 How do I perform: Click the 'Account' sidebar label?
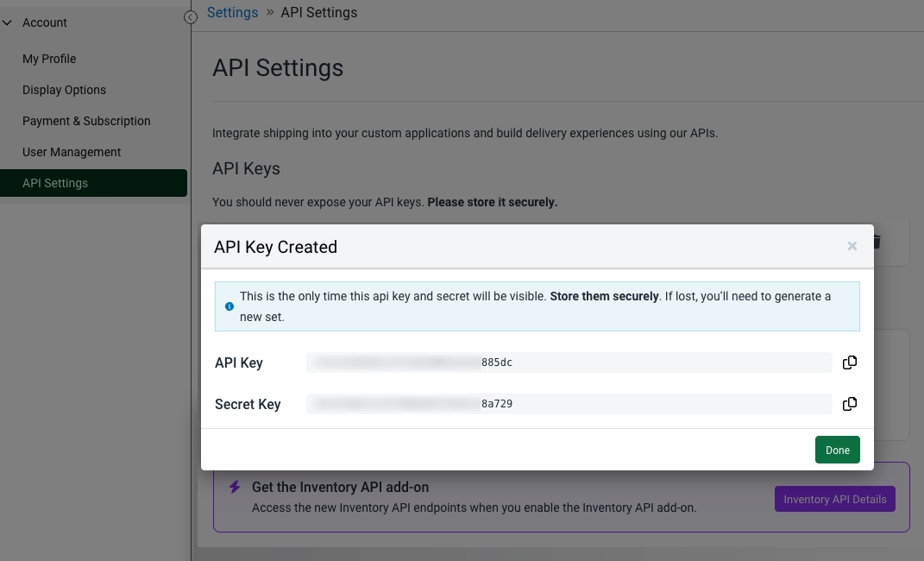45,23
